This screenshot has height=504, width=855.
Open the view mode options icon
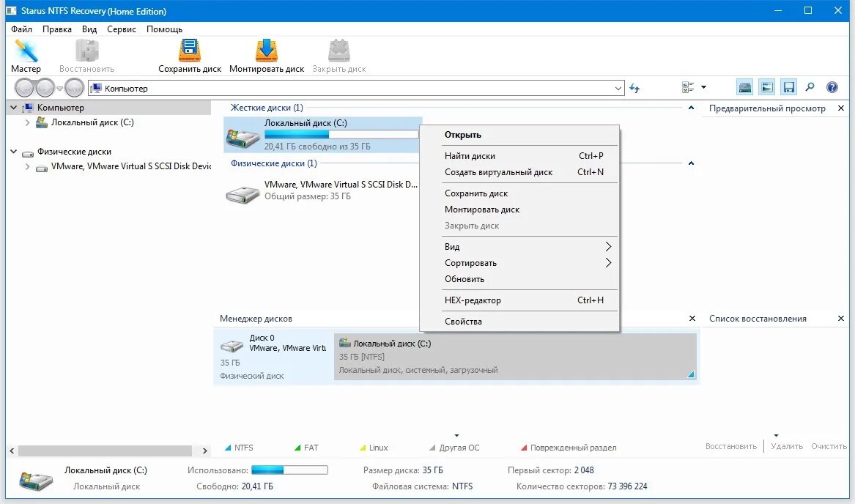688,87
